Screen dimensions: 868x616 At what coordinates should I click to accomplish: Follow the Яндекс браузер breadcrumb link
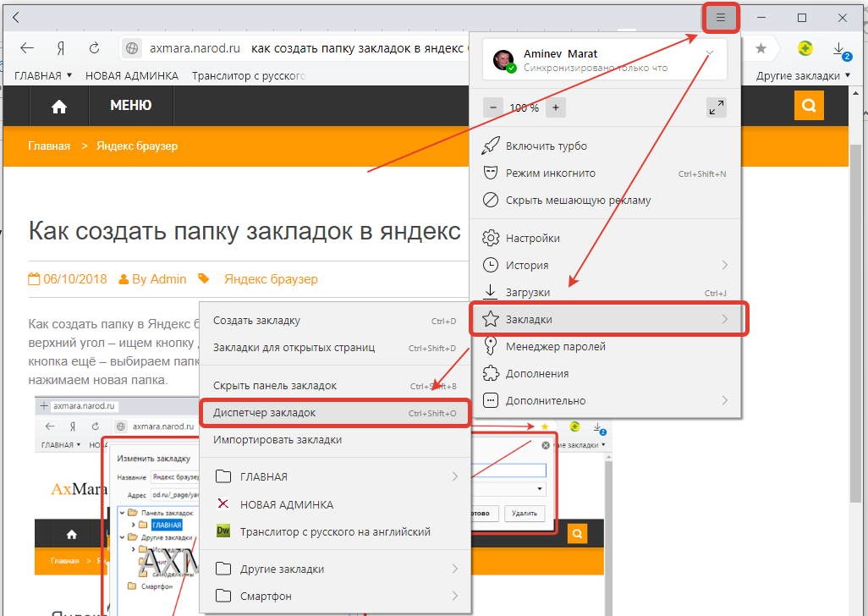coord(137,146)
